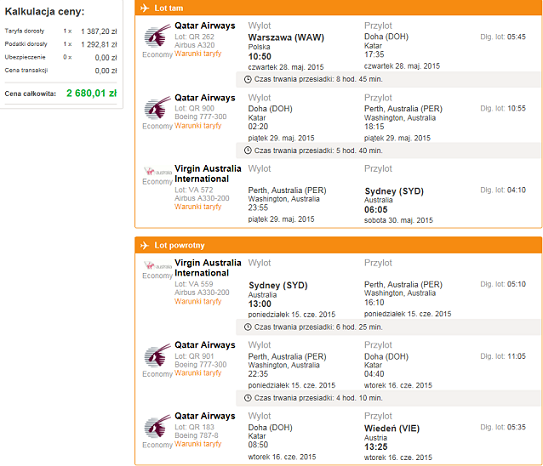This screenshot has width=543, height=466.
Task: Click flight duration Dłg. lot: 05:35
Action: [503, 427]
